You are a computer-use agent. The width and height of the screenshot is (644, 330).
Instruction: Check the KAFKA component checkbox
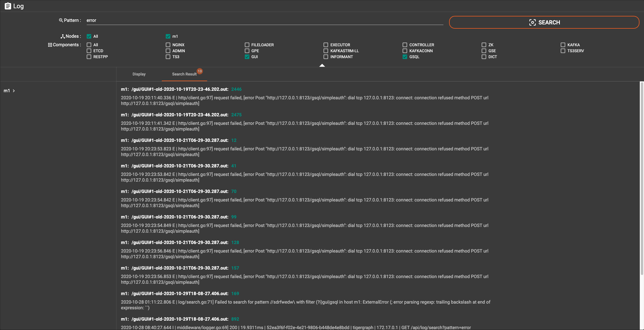coord(563,45)
